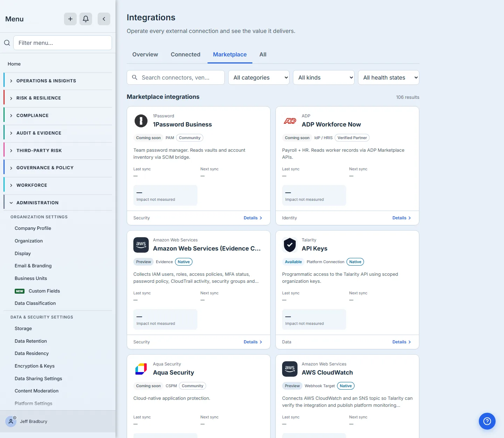The image size is (504, 438).
Task: Click the Verified Partner badge on ADP card
Action: click(352, 138)
